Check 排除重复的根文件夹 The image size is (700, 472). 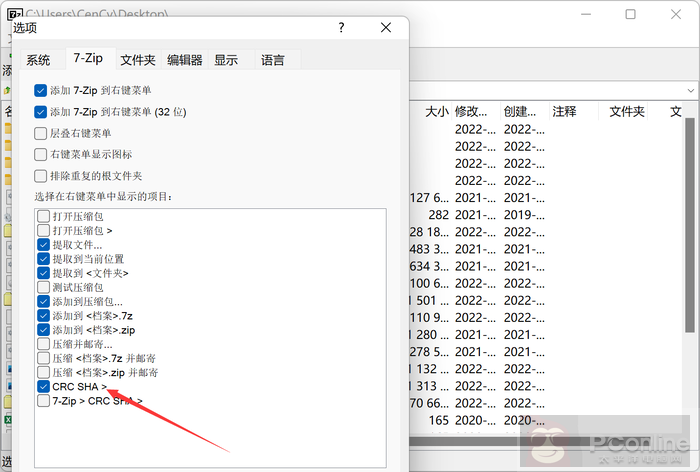[x=41, y=176]
